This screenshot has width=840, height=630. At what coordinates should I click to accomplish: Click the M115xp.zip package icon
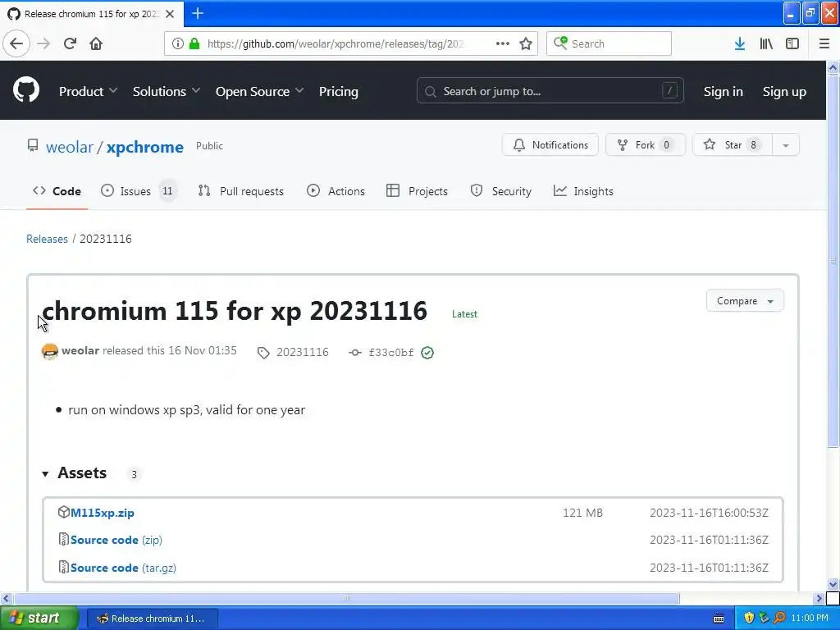pos(64,512)
